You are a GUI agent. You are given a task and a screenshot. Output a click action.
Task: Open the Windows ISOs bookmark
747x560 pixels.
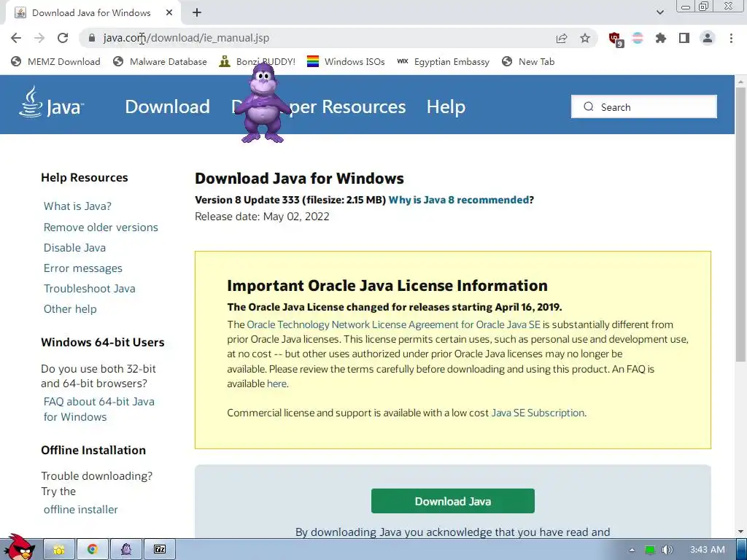pos(346,62)
